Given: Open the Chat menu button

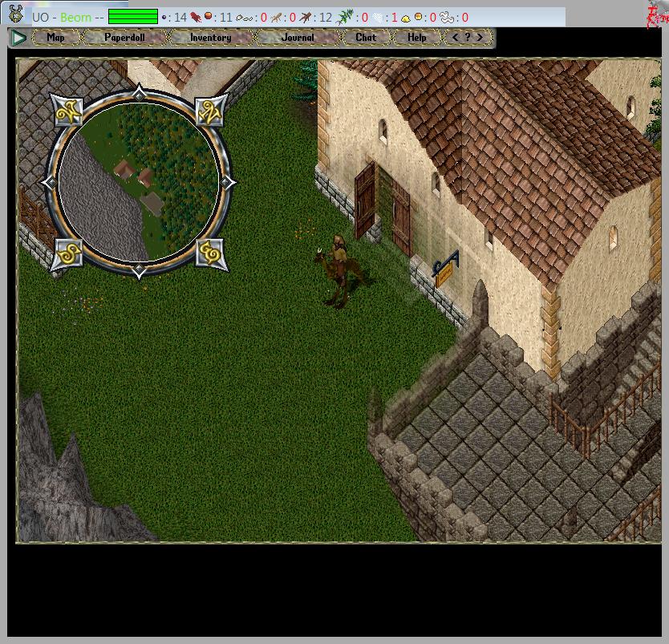Looking at the screenshot, I should pyautogui.click(x=366, y=38).
